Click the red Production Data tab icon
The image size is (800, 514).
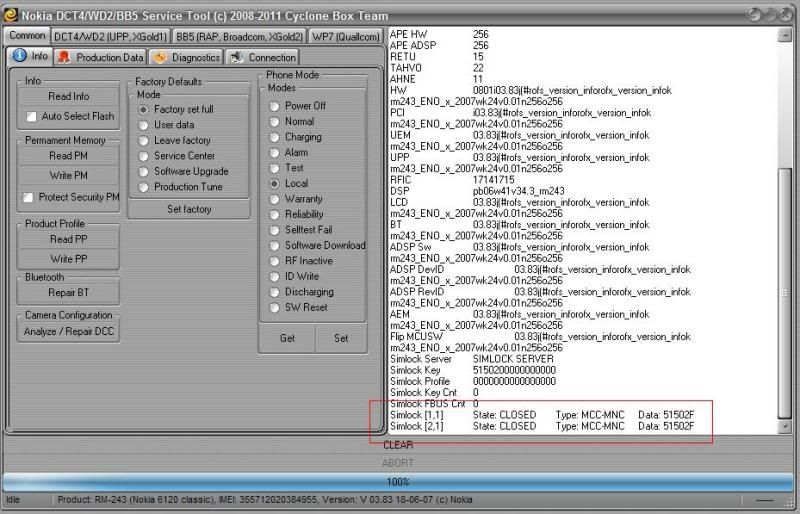[x=64, y=57]
